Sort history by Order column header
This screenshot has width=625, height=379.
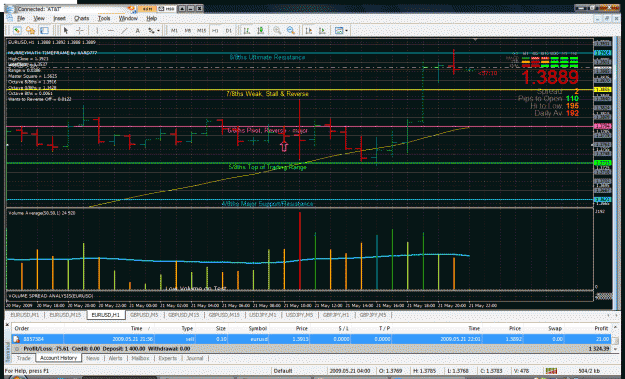pyautogui.click(x=22, y=328)
